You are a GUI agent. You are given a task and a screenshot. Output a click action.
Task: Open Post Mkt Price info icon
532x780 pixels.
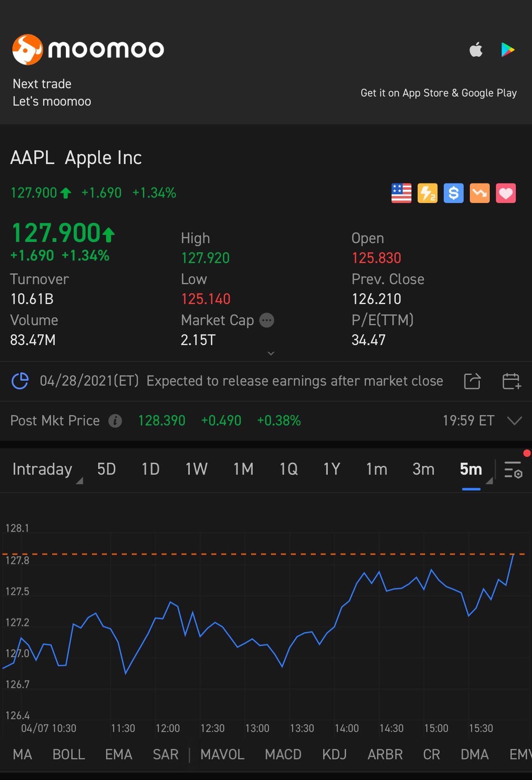coord(115,421)
